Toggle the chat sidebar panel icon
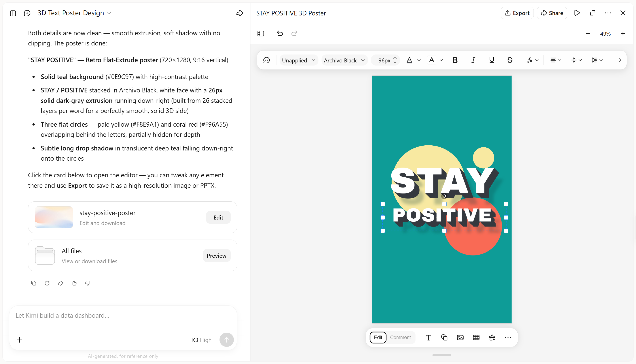 [x=13, y=13]
